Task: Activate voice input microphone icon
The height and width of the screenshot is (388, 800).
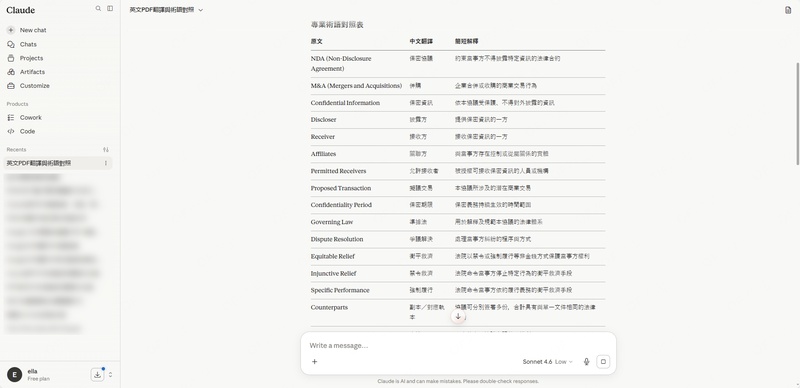Action: pyautogui.click(x=586, y=361)
